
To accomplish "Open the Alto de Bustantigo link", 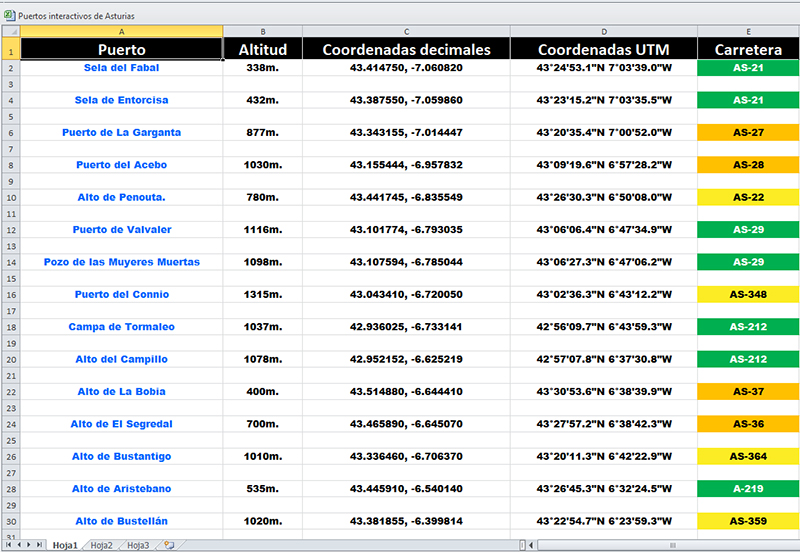I will 121,456.
